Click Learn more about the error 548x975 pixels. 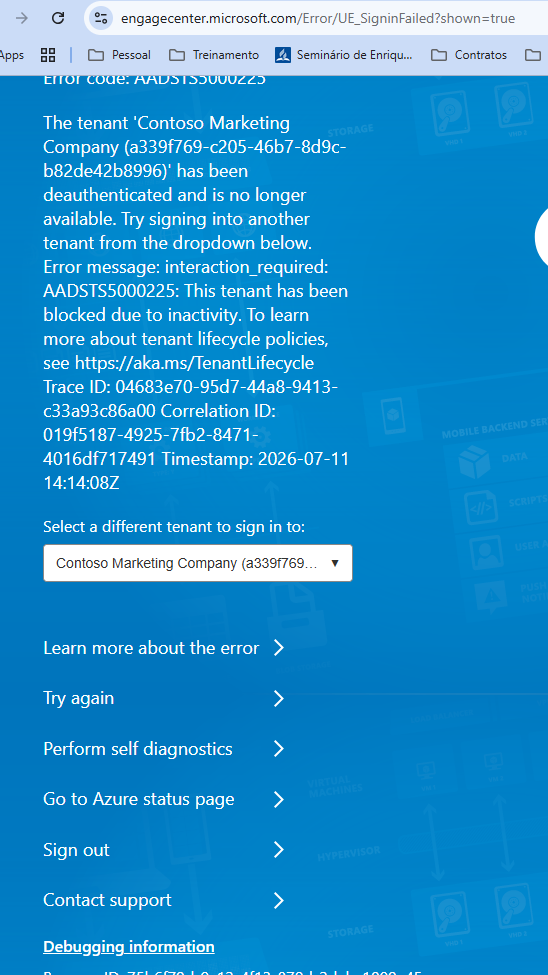pos(151,648)
